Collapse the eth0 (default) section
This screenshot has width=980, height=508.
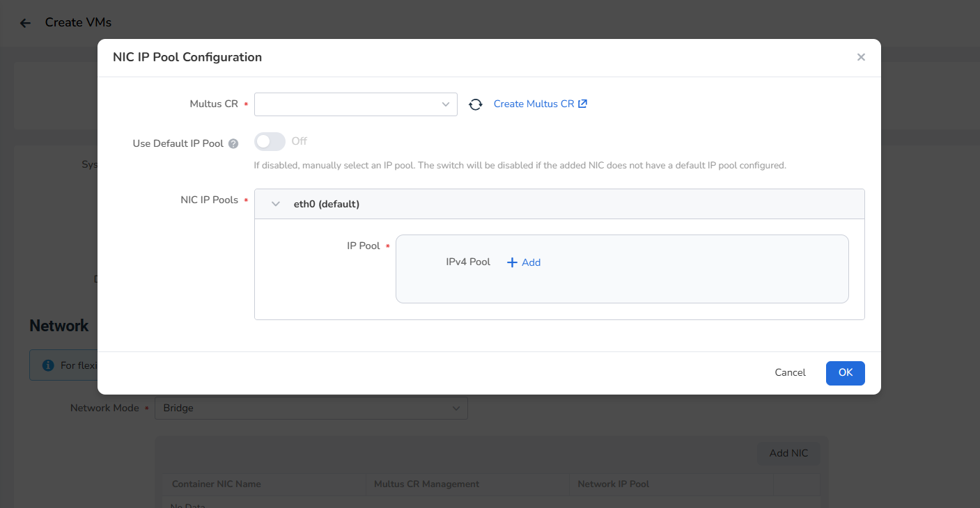tap(275, 203)
